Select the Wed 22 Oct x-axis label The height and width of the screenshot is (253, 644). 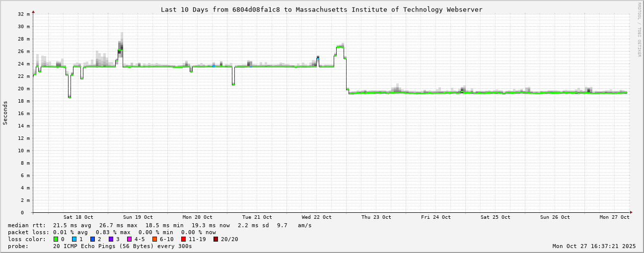click(316, 217)
